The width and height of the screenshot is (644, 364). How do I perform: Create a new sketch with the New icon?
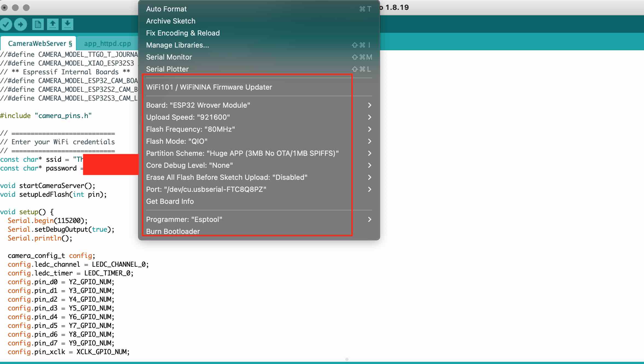(38, 24)
